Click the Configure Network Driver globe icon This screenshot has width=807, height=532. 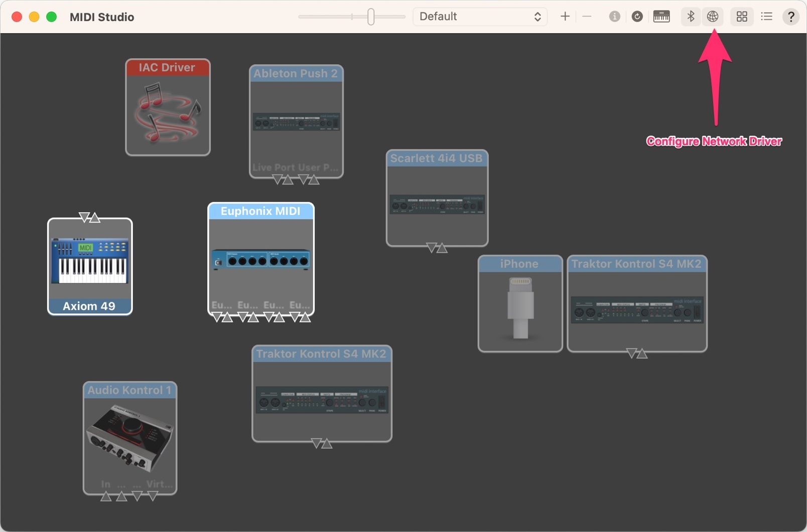712,17
